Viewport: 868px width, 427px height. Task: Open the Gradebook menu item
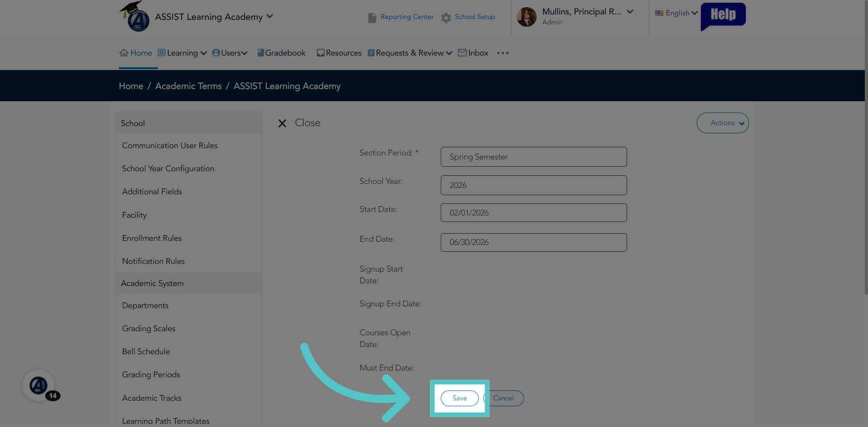click(282, 53)
